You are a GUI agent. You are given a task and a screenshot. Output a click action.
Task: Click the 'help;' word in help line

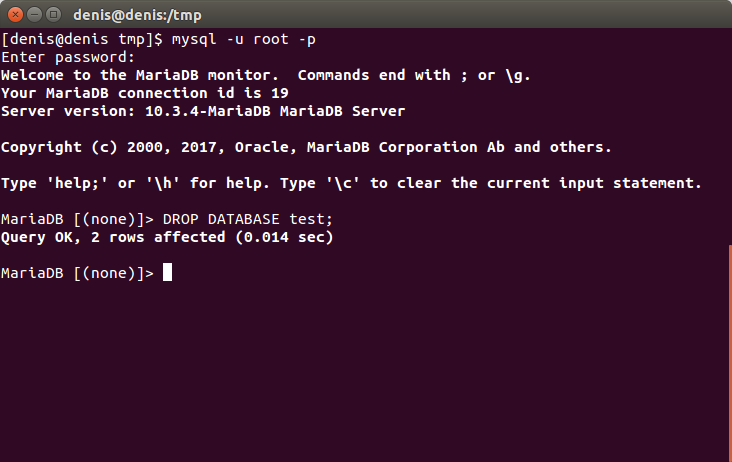[x=77, y=183]
